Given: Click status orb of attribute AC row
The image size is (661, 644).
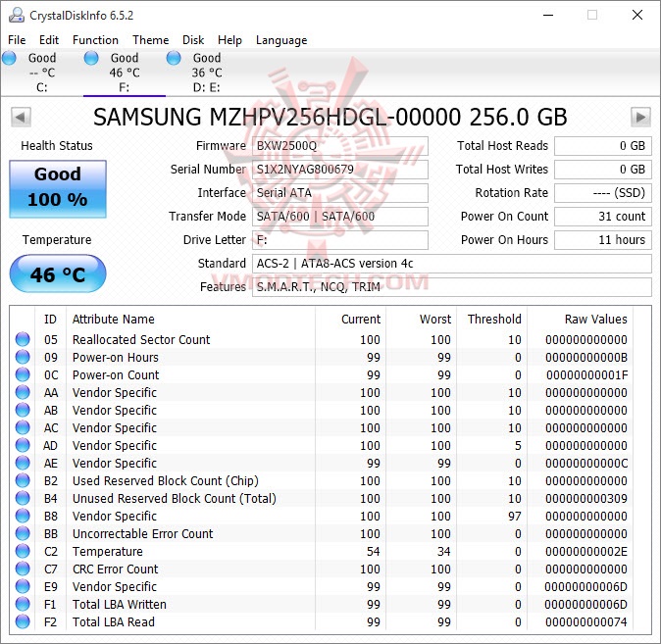Looking at the screenshot, I should point(23,427).
